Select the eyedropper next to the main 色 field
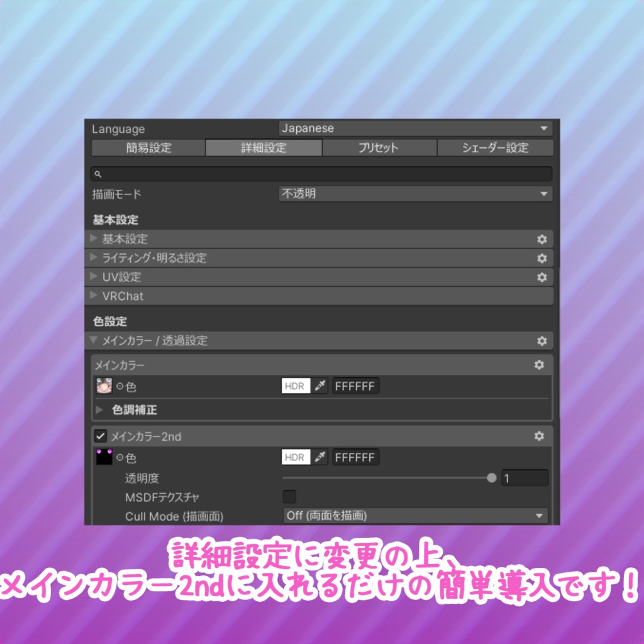This screenshot has height=644, width=644. click(x=321, y=386)
